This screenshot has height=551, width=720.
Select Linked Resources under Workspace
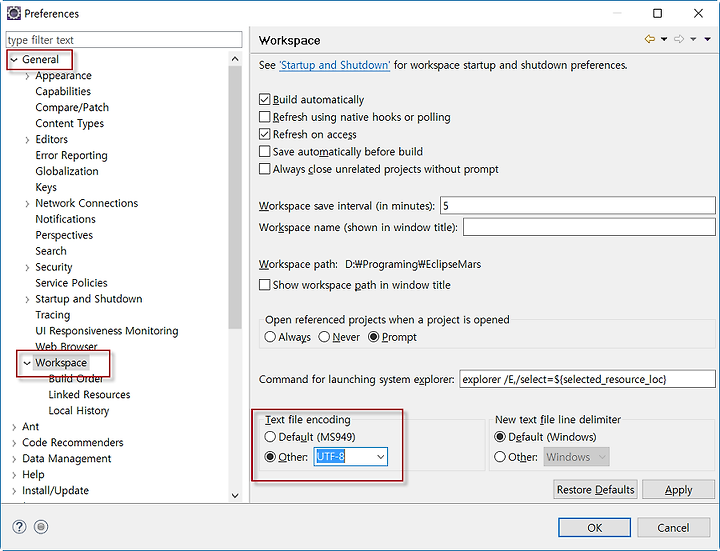[89, 394]
